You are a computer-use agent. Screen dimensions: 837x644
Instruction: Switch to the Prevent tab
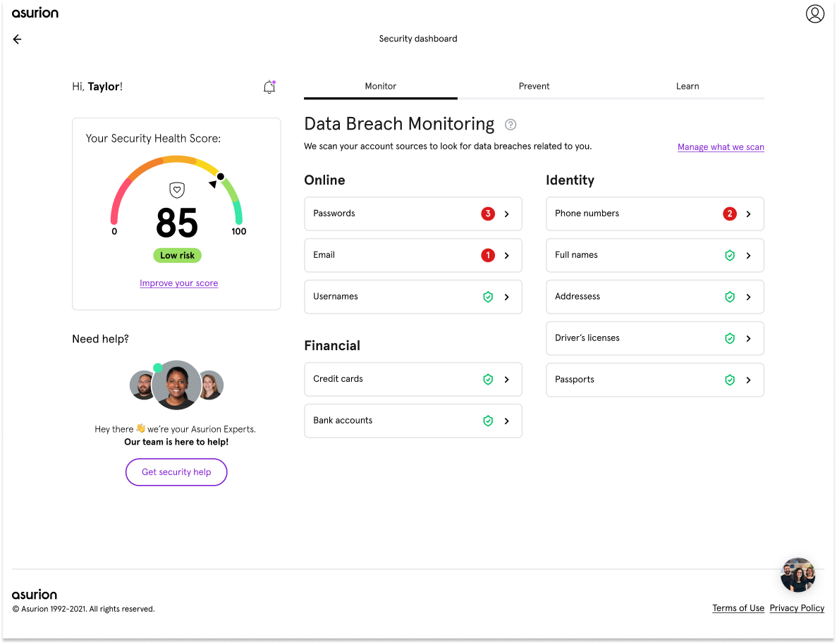534,86
